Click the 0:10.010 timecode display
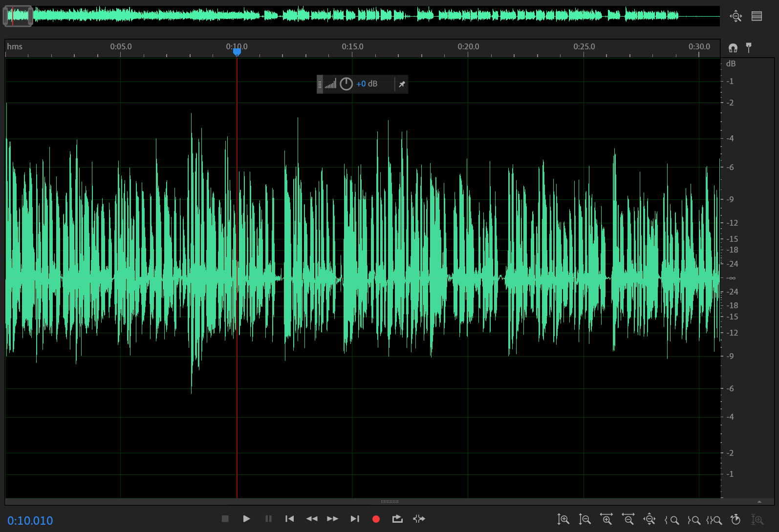The height and width of the screenshot is (532, 779). click(x=30, y=521)
